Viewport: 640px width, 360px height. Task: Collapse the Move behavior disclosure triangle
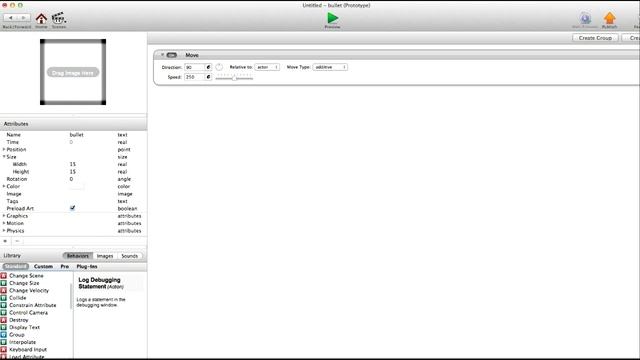(162, 55)
